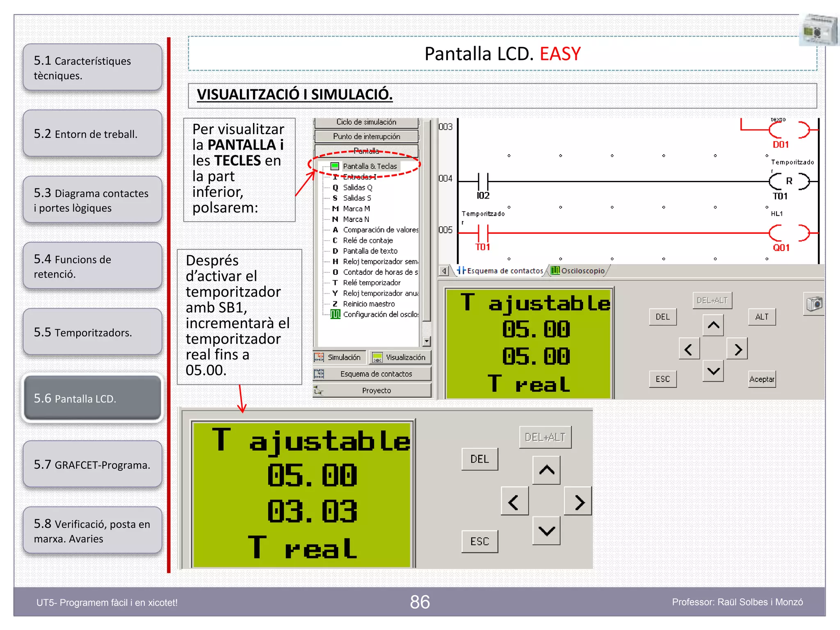This screenshot has width=840, height=630.
Task: Go to 5.5 Temporitzadors section
Action: point(92,332)
